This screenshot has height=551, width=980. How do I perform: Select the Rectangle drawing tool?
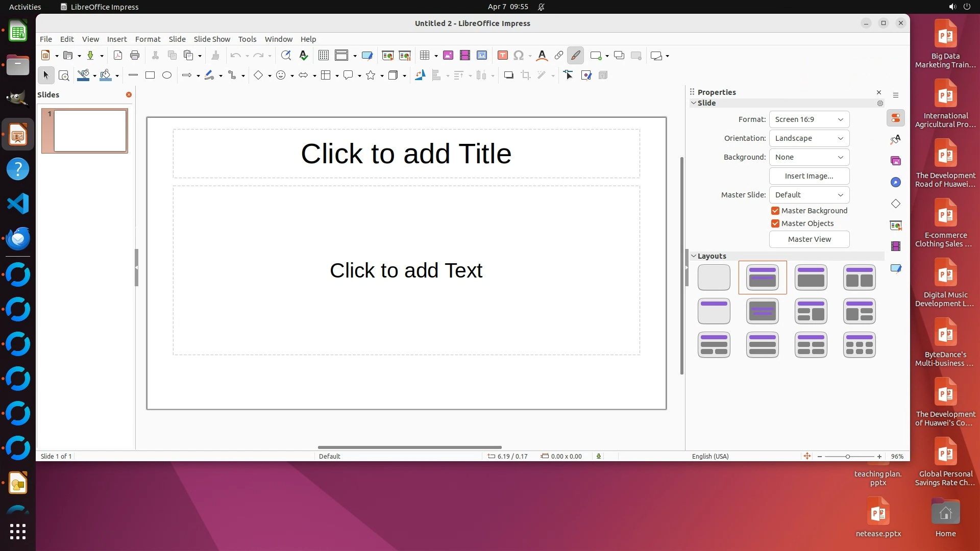[150, 76]
